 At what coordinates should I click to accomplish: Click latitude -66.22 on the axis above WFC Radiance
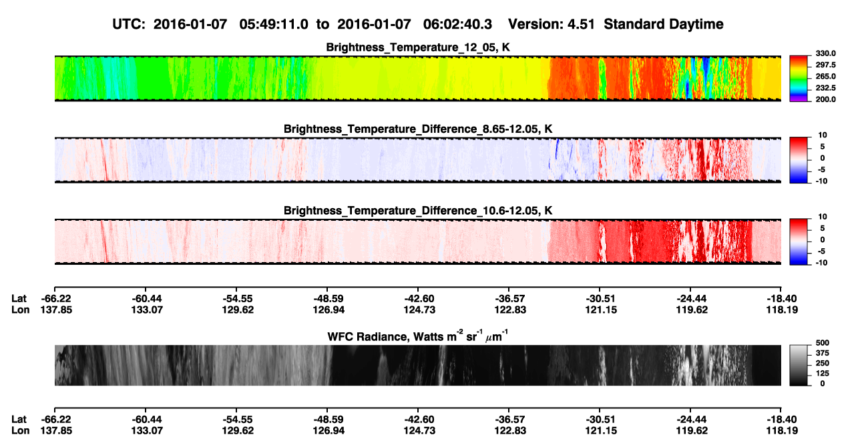[x=56, y=298]
